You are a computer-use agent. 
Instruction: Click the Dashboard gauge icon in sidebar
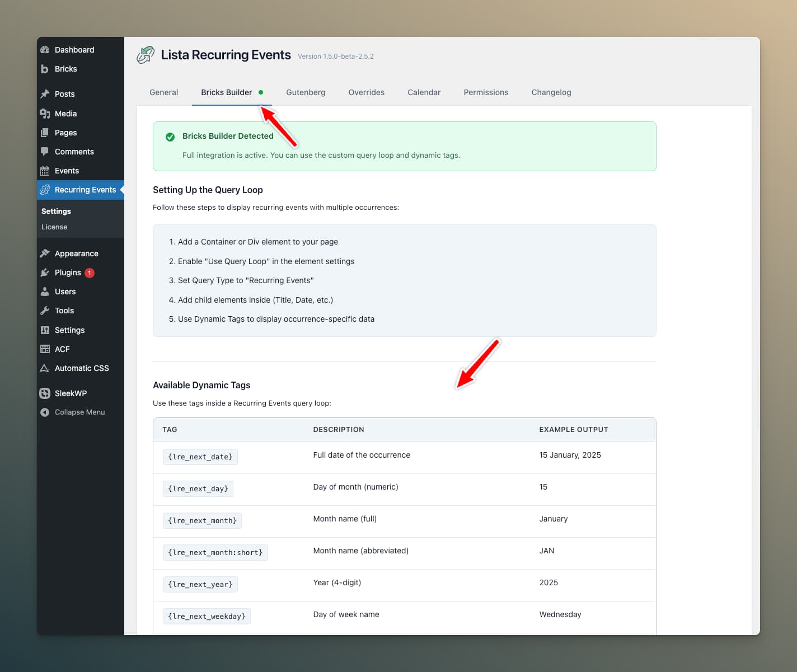click(45, 50)
